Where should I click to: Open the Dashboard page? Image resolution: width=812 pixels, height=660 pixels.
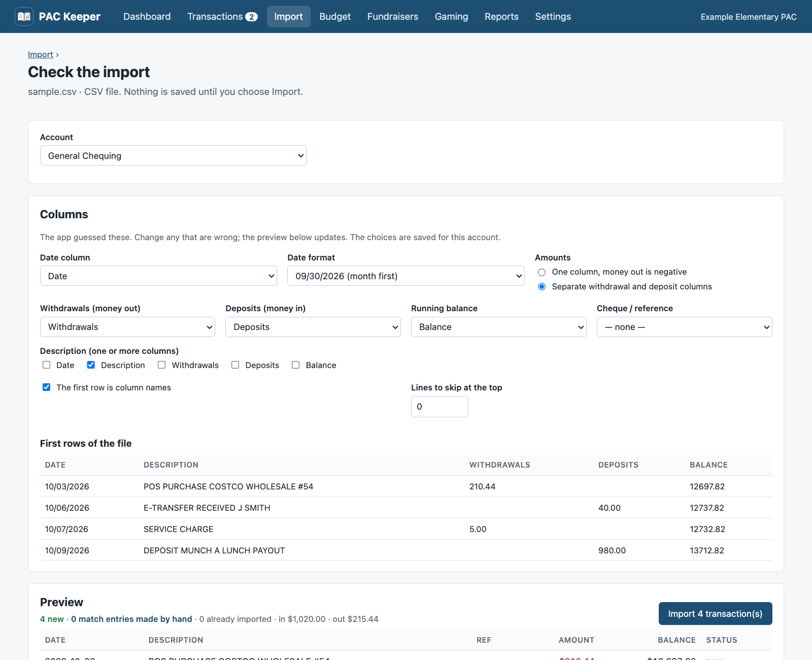tap(147, 17)
